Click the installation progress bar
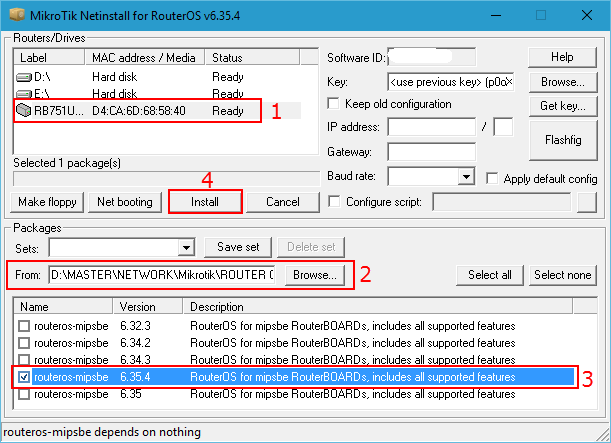This screenshot has width=611, height=443. pos(166,179)
